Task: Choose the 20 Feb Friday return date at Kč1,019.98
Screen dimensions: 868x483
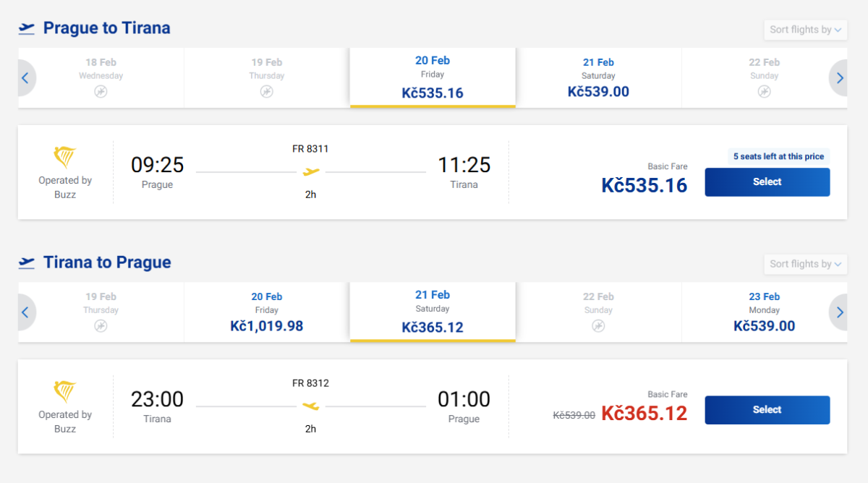Action: pyautogui.click(x=267, y=312)
